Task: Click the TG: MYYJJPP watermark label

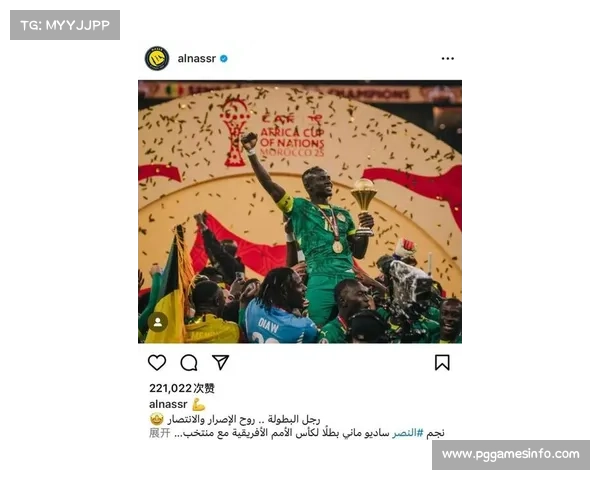Action: (x=65, y=25)
